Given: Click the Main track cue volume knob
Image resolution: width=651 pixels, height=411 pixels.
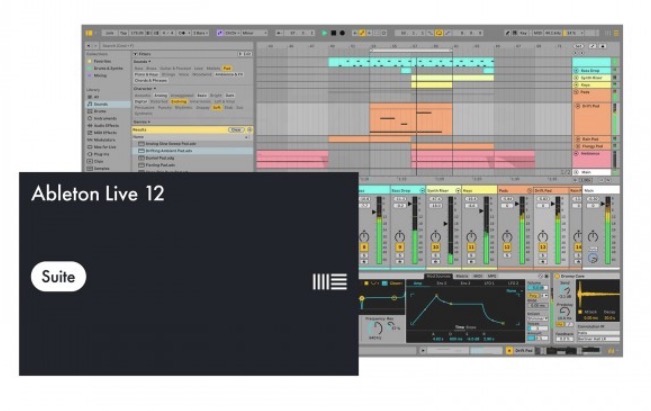Looking at the screenshot, I should click(593, 258).
